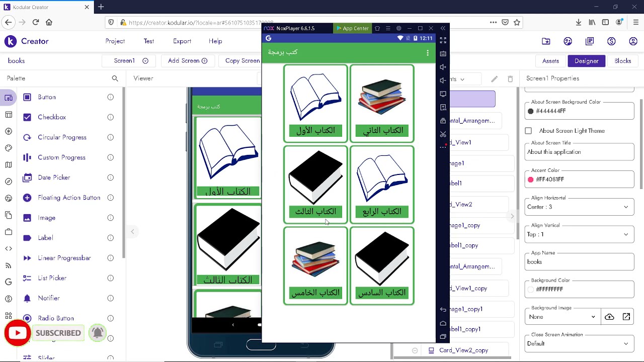Click the YouTube notification bell
644x362 pixels.
[98, 333]
